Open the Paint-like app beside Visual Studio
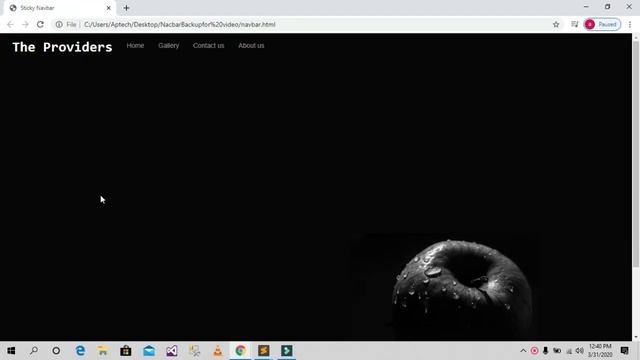This screenshot has width=640, height=360. tap(195, 351)
